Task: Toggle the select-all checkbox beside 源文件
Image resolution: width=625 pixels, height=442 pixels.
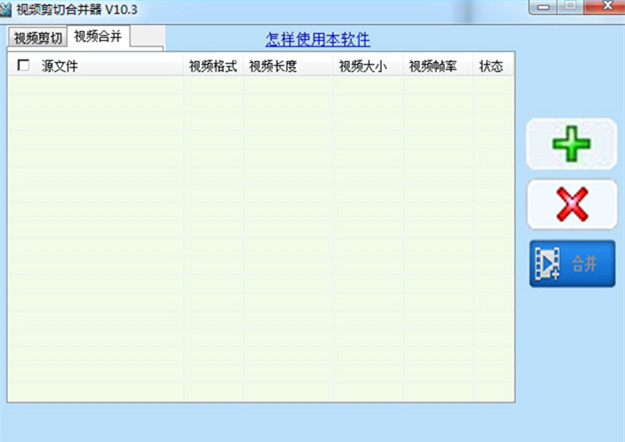Action: pos(24,65)
